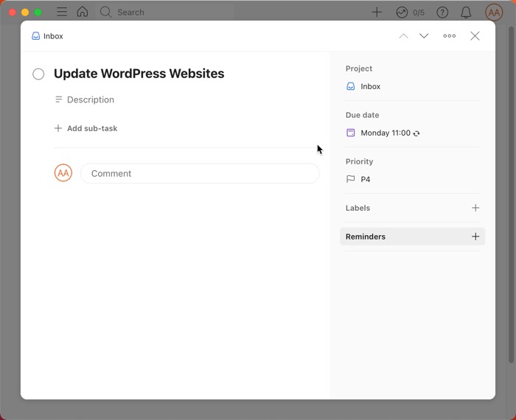Screen dimensions: 516x420
Task: Open the AA account avatar menu
Action: point(494,13)
